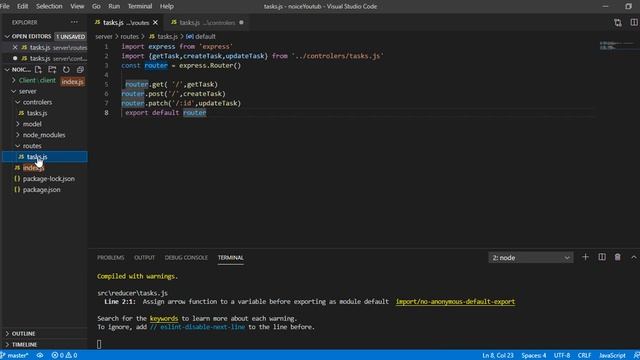Image resolution: width=640 pixels, height=360 pixels.
Task: Open the Terminal menu
Action: pos(140,6)
